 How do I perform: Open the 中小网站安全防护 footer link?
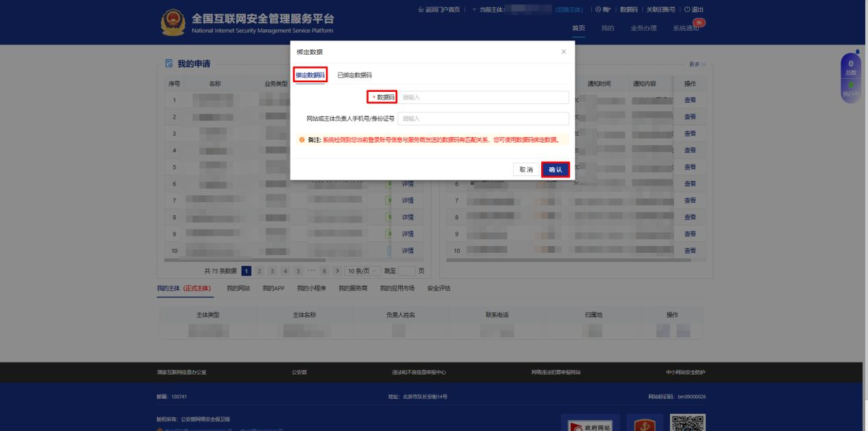point(686,372)
